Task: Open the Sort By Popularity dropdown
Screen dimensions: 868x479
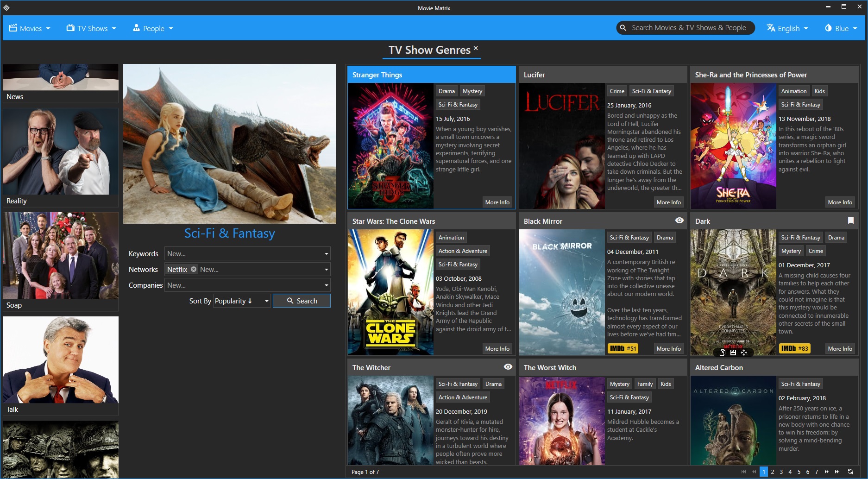Action: [241, 301]
